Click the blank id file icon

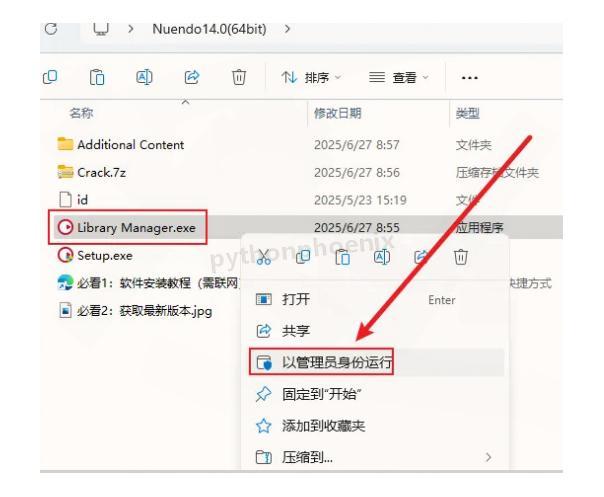(x=65, y=200)
